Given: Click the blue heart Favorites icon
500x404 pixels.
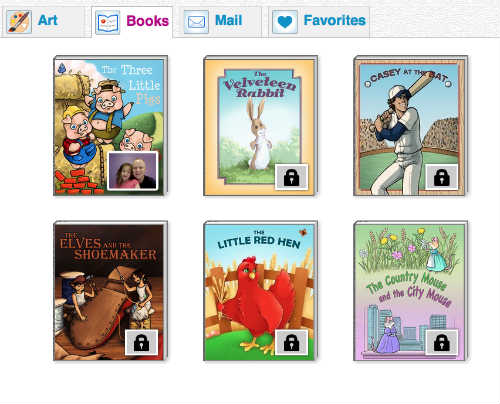Looking at the screenshot, I should (285, 22).
